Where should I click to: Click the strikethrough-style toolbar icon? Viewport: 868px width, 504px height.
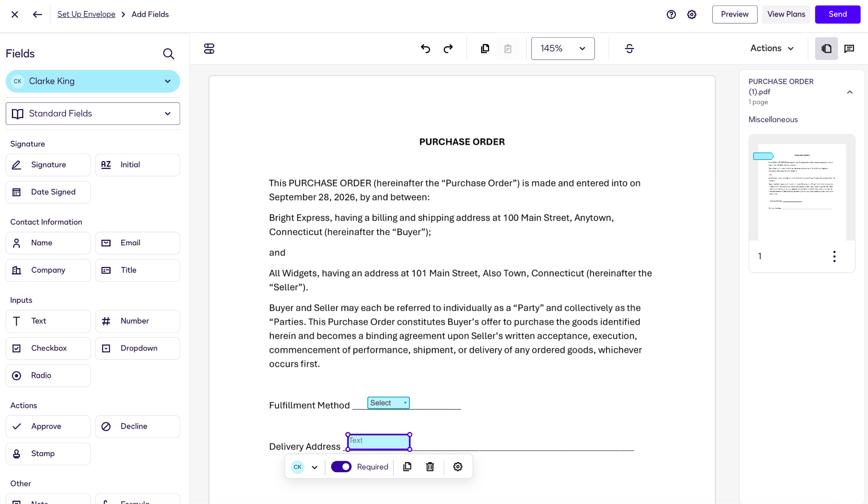click(629, 49)
